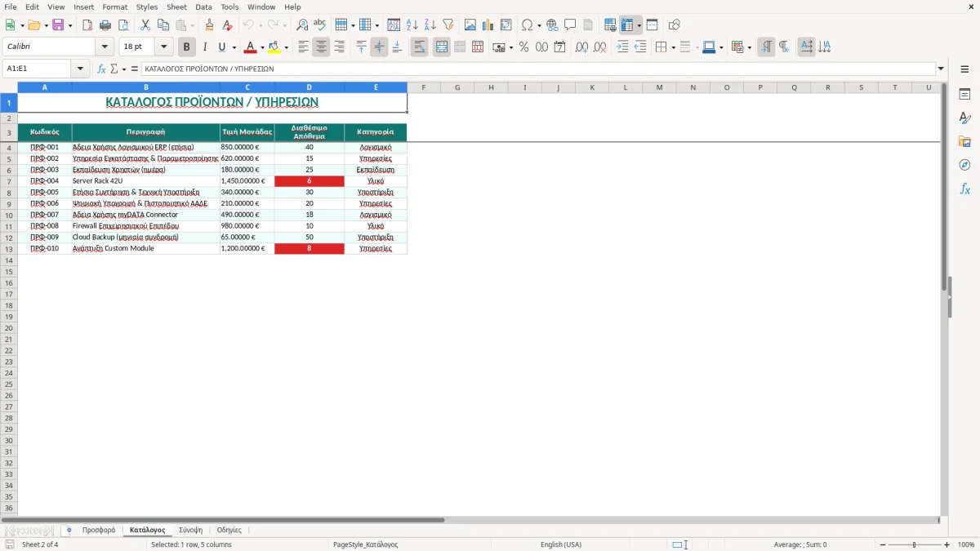
Task: Toggle Italic formatting
Action: [205, 47]
